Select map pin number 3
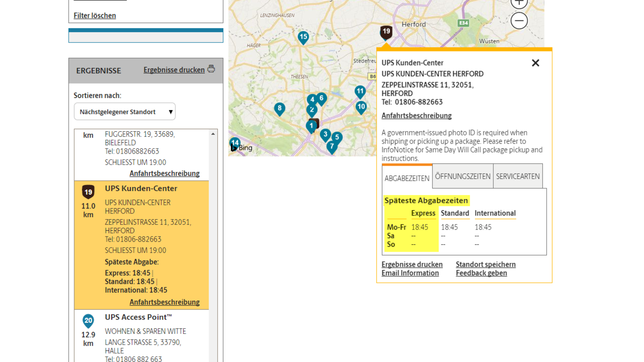Screen dimensions: 644x362 tap(325, 135)
